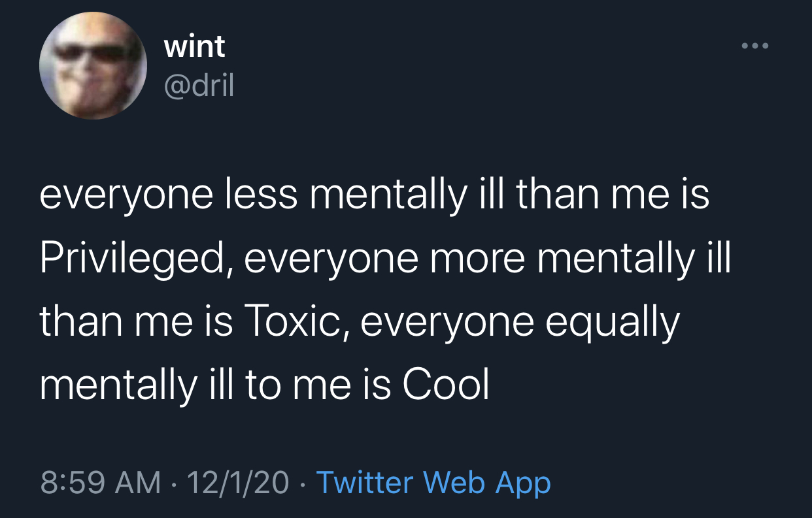812x518 pixels.
Task: Click the display name wint
Action: click(x=194, y=46)
